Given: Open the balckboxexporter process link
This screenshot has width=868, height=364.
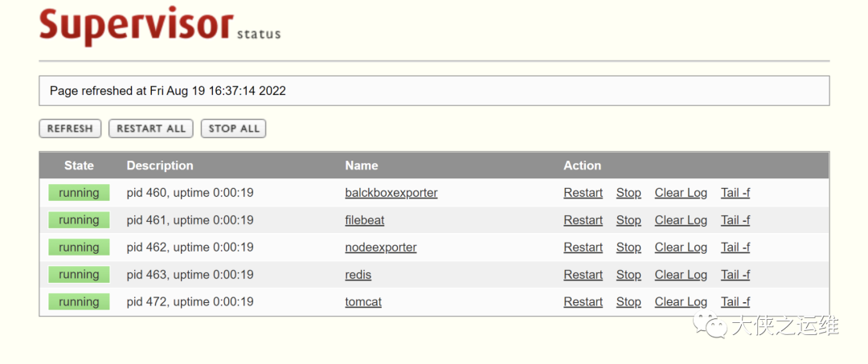Looking at the screenshot, I should click(391, 193).
